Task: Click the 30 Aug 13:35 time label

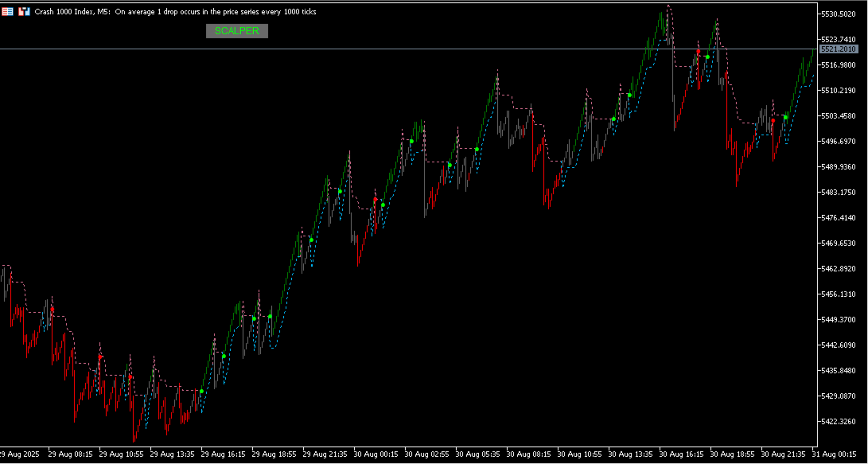Action: [631, 454]
